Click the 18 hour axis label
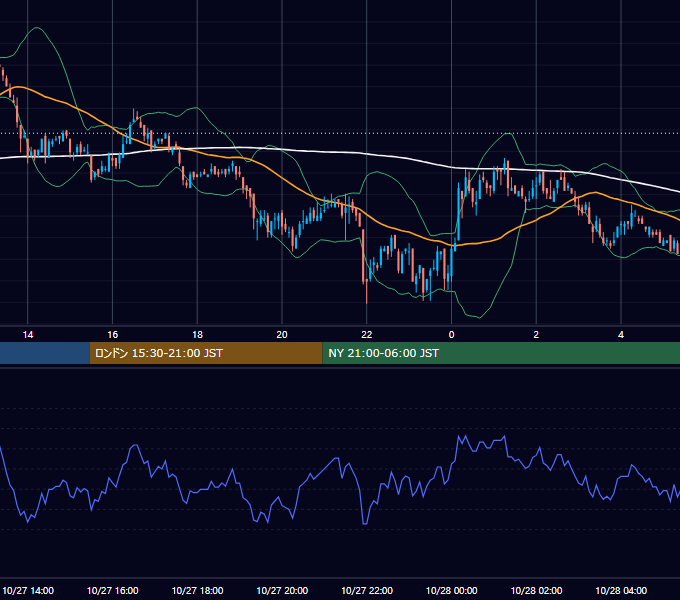 pyautogui.click(x=197, y=335)
